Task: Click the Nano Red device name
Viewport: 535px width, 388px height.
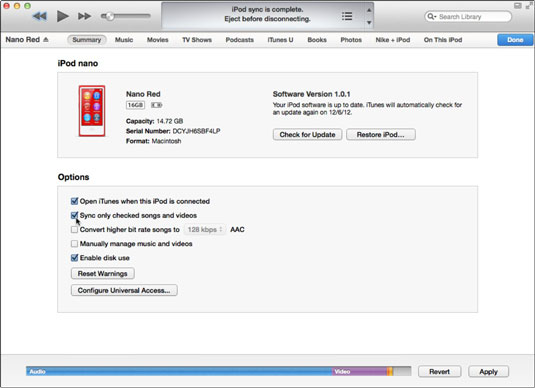Action: 143,94
